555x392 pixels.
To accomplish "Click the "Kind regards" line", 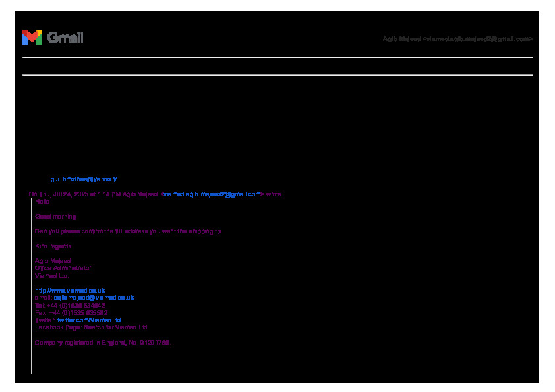I will tap(53, 246).
